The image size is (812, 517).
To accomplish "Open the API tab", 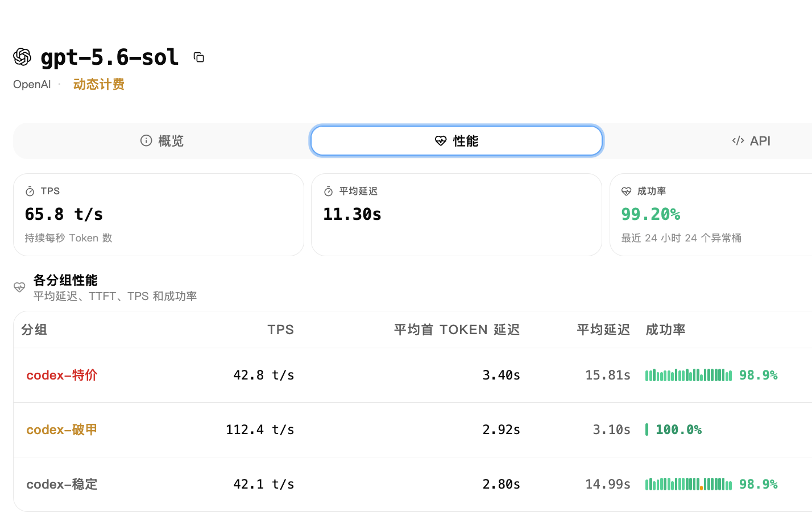I will (x=751, y=141).
